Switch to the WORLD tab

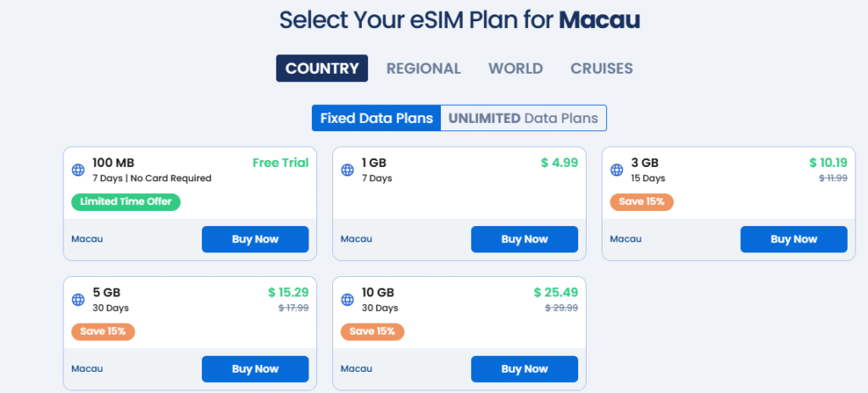[515, 69]
